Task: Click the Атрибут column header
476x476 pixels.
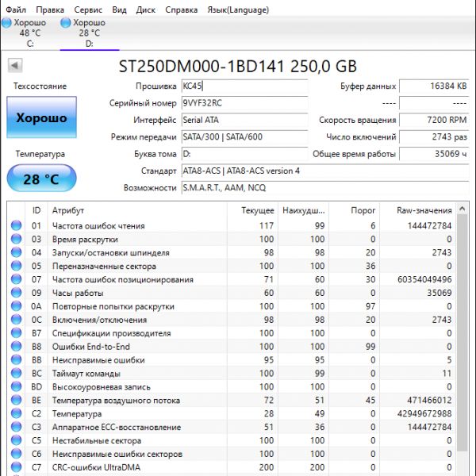Action: [137, 210]
